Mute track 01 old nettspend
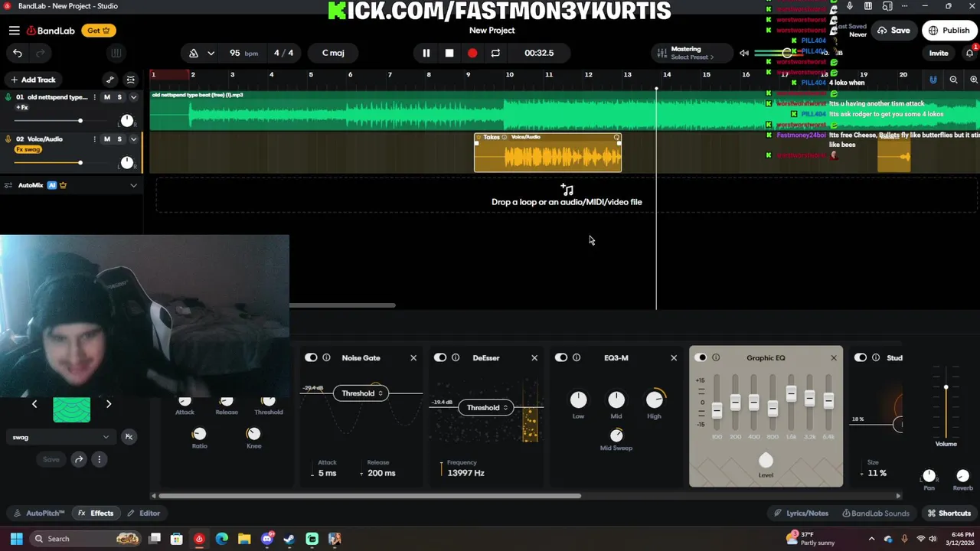This screenshot has width=980, height=551. [106, 97]
